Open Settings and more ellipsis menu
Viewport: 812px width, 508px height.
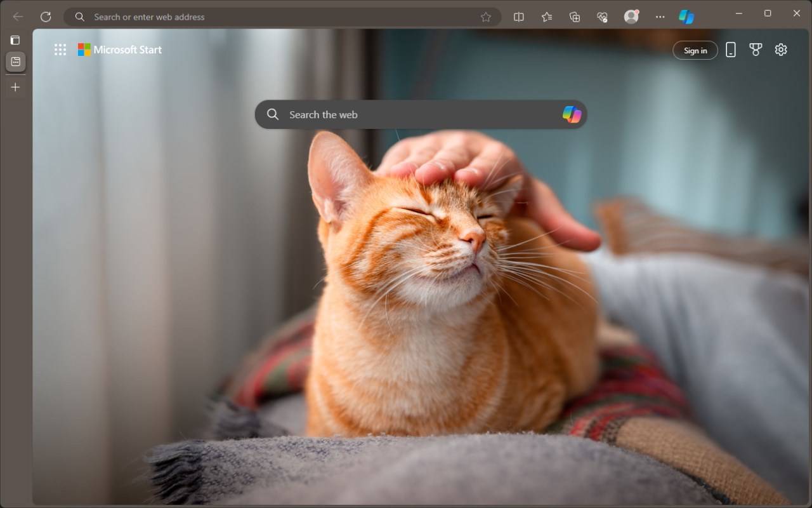pyautogui.click(x=660, y=17)
